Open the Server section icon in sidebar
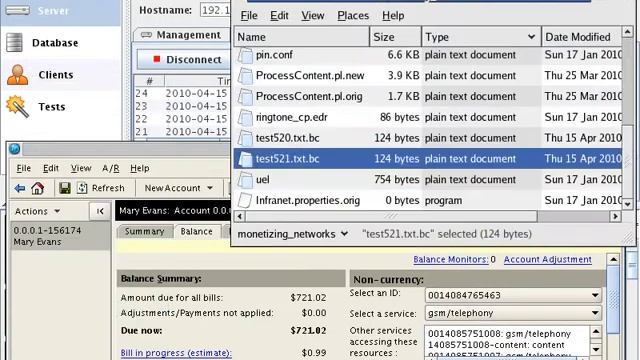640x360 pixels. click(18, 10)
